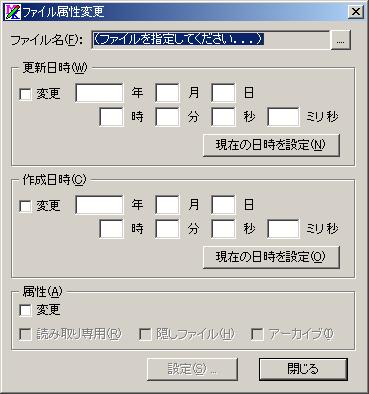Click 現在の日時を設定(N) button
The image size is (369, 394).
271,145
